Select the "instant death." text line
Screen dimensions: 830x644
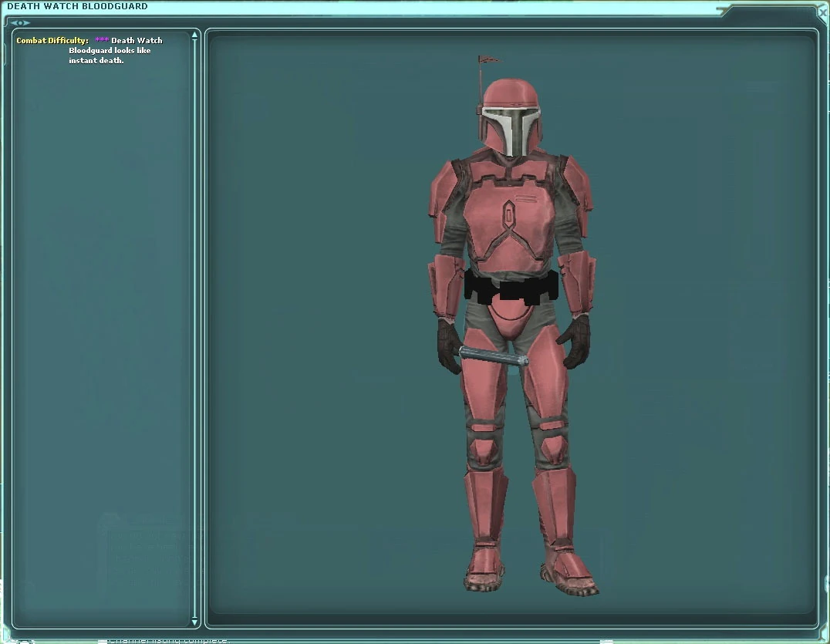pyautogui.click(x=96, y=60)
